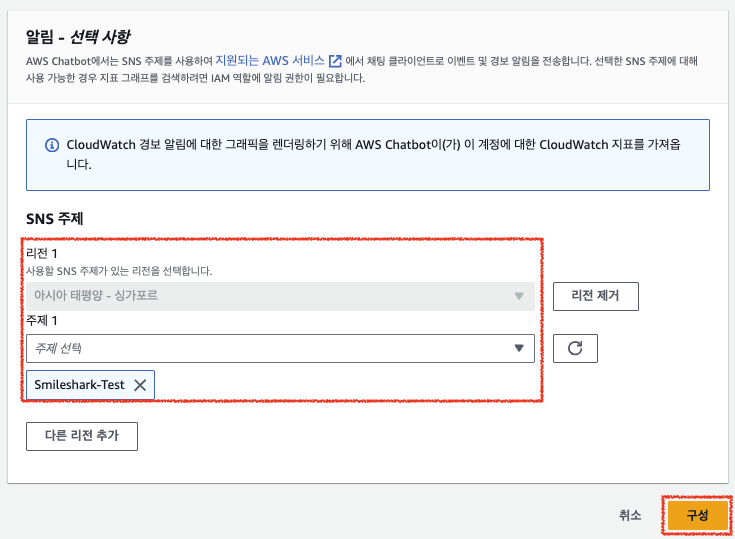
Task: Click the 다른 리전 추가 button
Action: [81, 436]
